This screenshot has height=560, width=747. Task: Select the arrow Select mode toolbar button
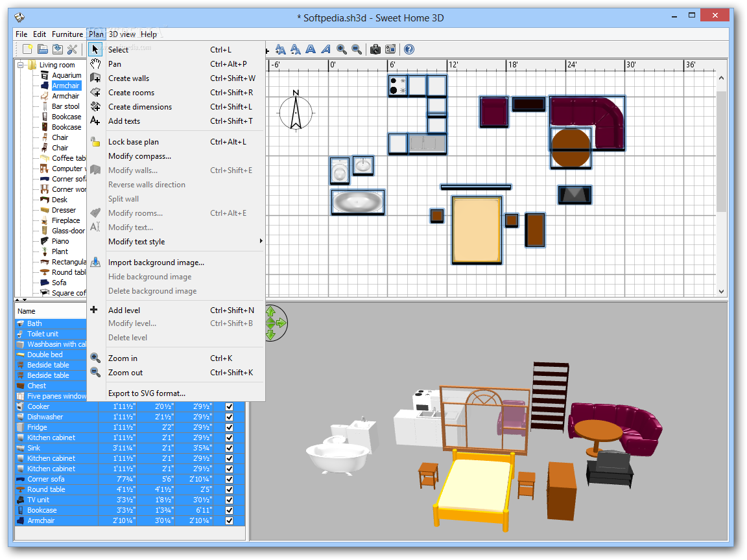click(x=95, y=49)
